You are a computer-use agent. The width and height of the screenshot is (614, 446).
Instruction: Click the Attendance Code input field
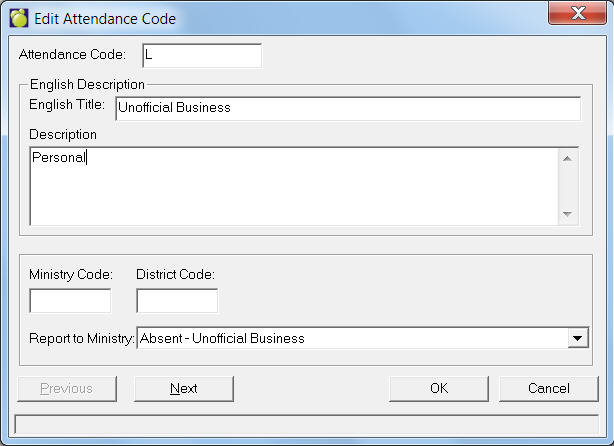[x=201, y=55]
